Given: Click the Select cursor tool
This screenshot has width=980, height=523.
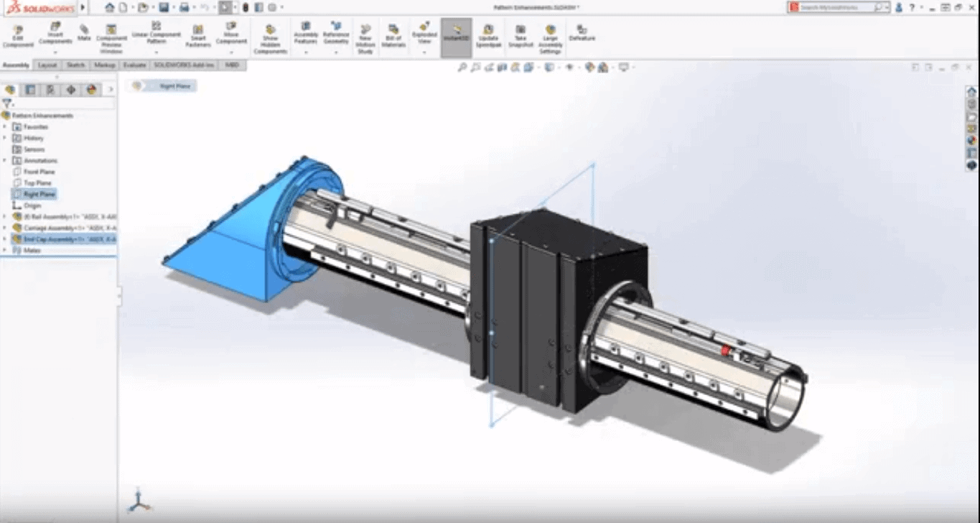Looking at the screenshot, I should tap(225, 7).
